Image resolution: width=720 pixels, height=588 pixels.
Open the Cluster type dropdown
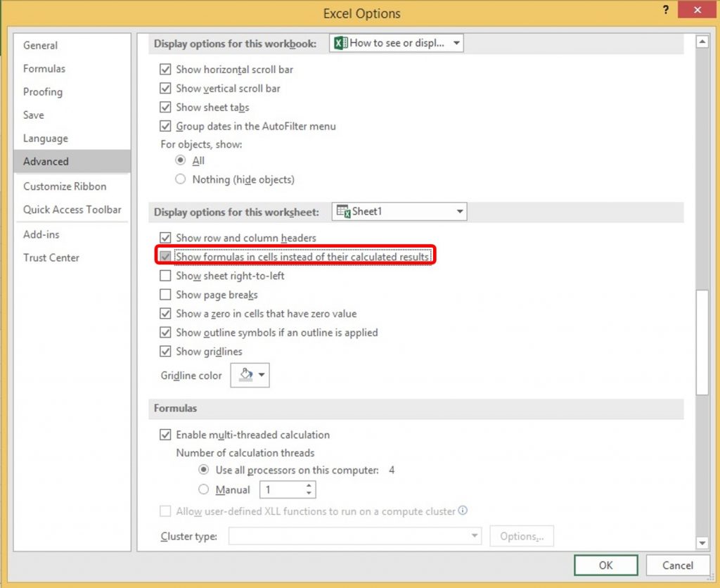pyautogui.click(x=355, y=536)
